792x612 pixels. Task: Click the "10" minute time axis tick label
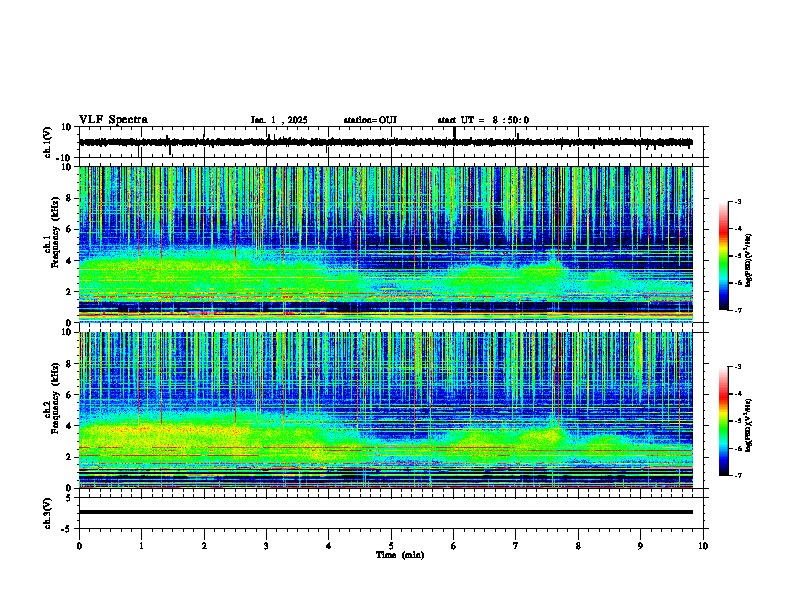(703, 546)
